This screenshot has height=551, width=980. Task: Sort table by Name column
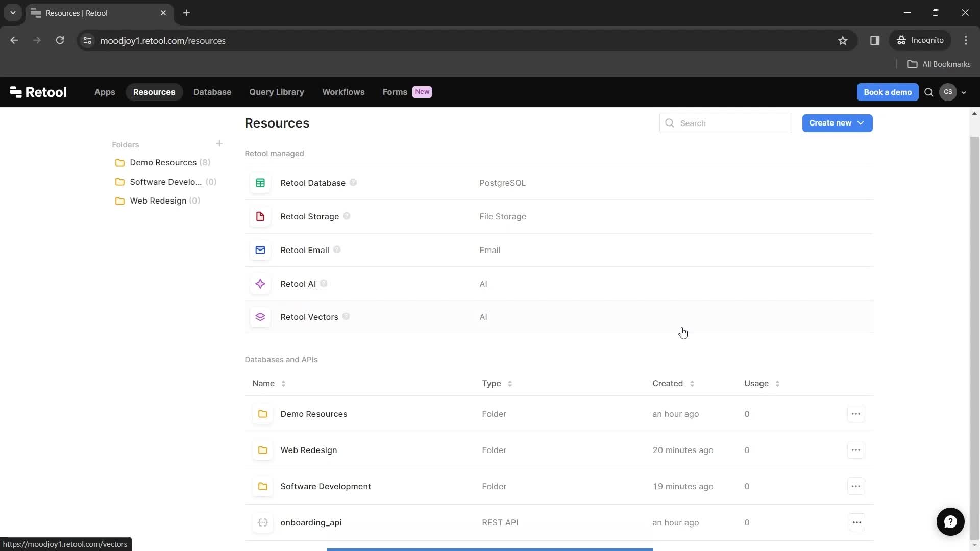coord(269,384)
